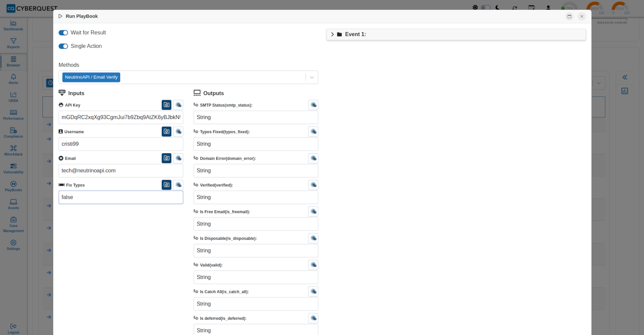Go to Dashboards in the sidebar
The width and height of the screenshot is (644, 335).
coord(13,25)
